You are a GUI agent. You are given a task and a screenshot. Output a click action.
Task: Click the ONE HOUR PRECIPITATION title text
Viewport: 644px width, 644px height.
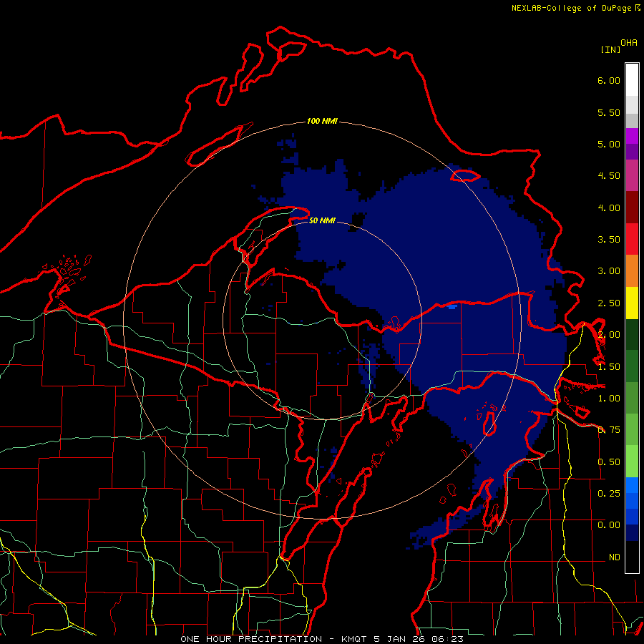[x=251, y=639]
